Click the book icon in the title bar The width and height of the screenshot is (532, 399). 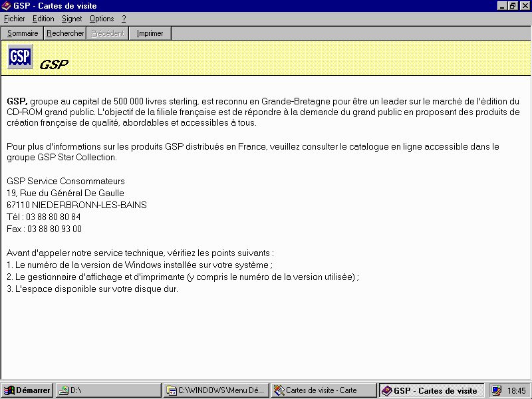pos(6,6)
